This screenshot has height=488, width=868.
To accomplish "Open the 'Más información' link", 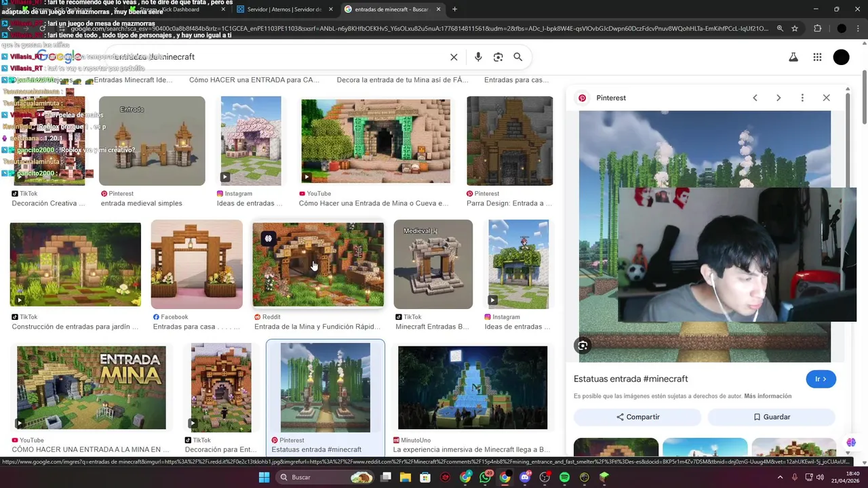I will (x=768, y=396).
